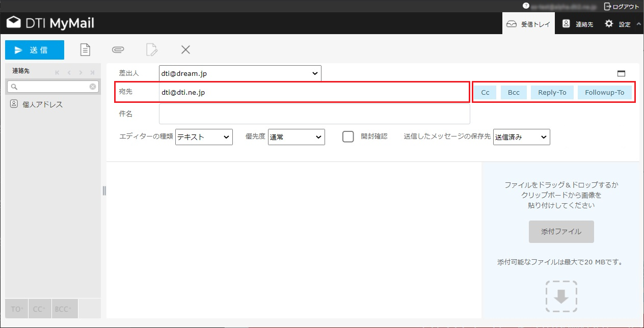The height and width of the screenshot is (328, 644).
Task: Add a Reply-To field
Action: coord(552,92)
